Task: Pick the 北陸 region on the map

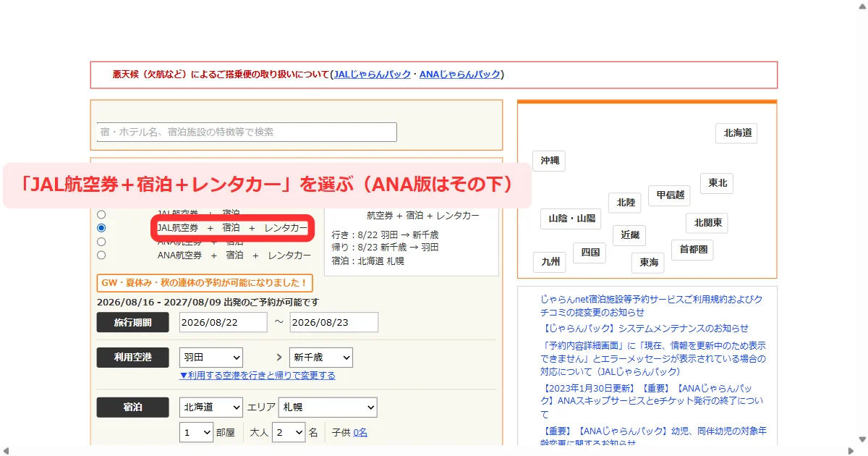Action: click(x=625, y=203)
